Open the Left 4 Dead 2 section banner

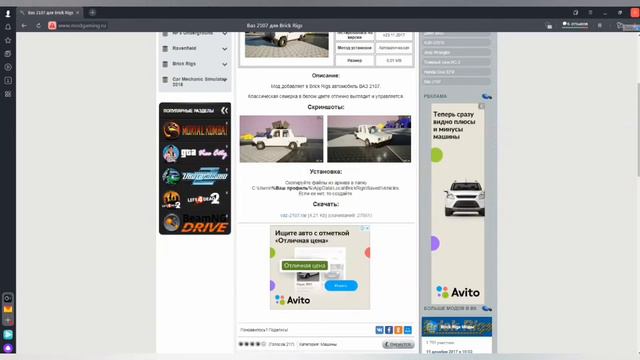(195, 200)
